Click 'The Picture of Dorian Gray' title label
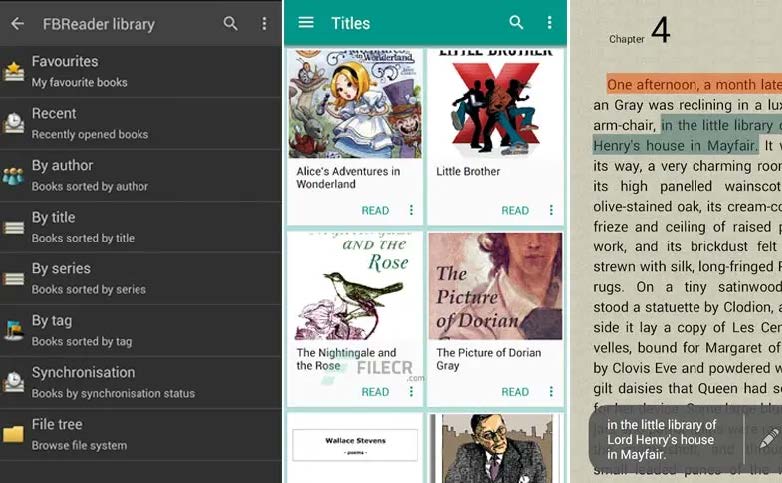This screenshot has height=483, width=782. (488, 359)
